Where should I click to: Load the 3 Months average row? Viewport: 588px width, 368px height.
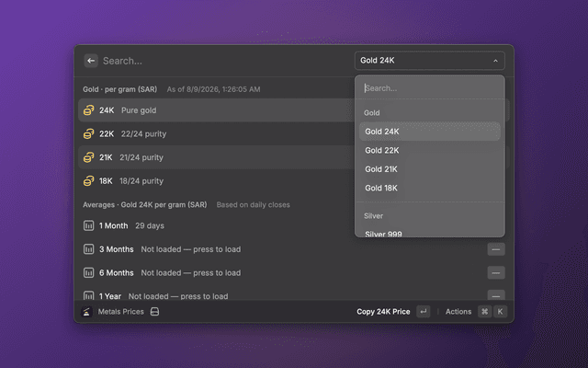point(294,249)
